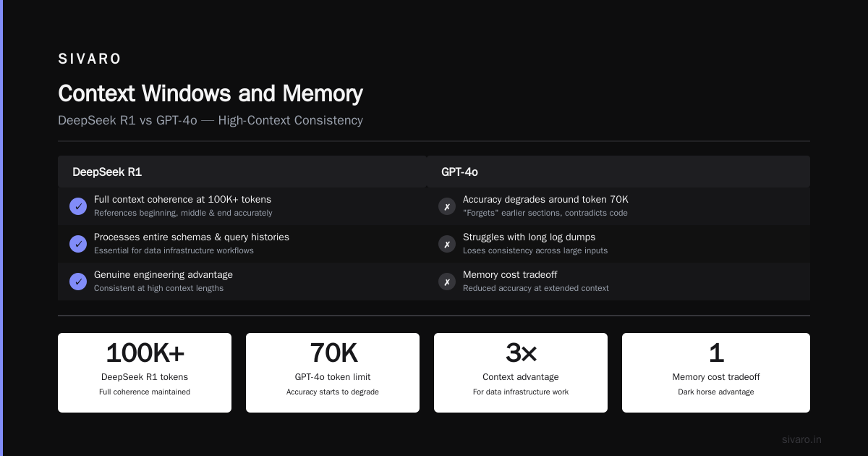
Task: Click checkmark icon beside Processes entire schemas
Action: pos(78,244)
